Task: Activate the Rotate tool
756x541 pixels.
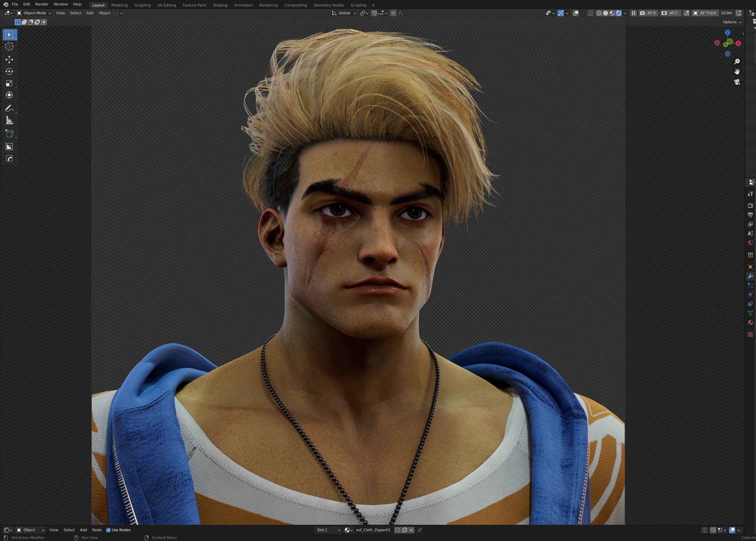Action: [9, 71]
